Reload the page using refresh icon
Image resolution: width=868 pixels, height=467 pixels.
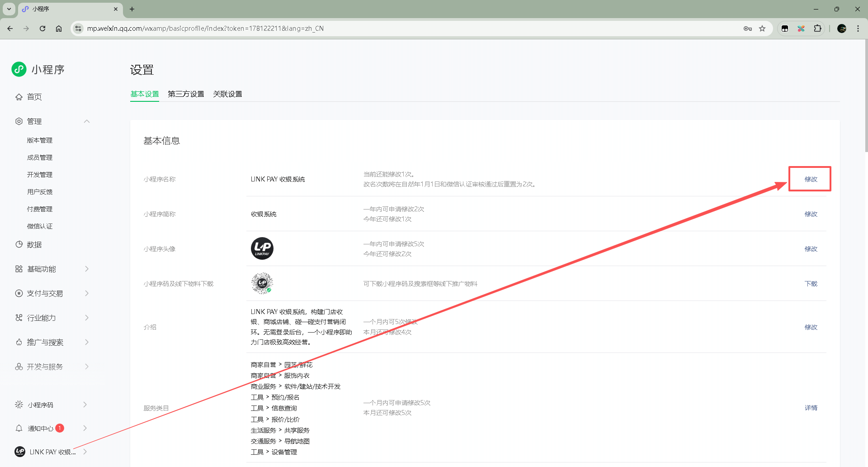point(42,29)
